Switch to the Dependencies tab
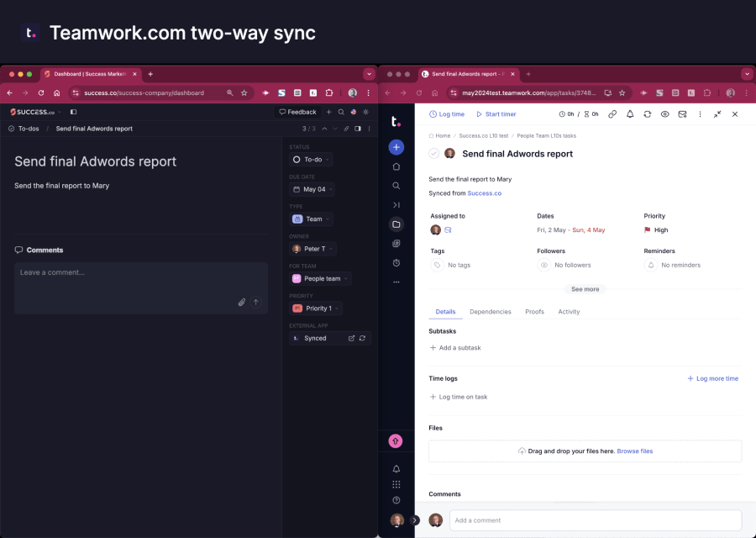 491,312
